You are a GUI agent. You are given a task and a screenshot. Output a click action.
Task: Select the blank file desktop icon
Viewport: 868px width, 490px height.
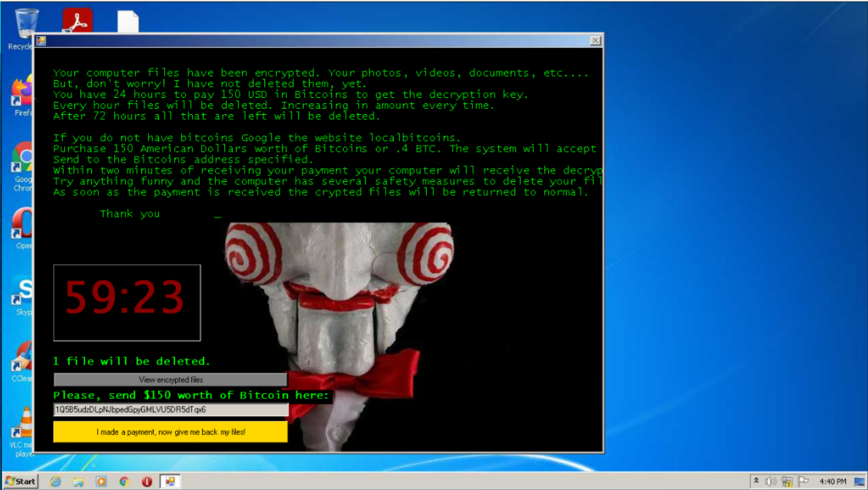click(x=128, y=22)
